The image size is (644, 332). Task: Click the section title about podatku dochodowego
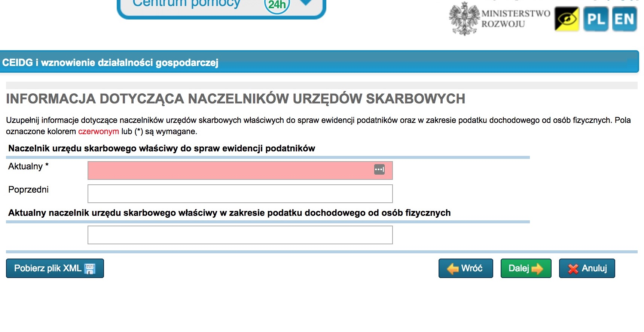229,213
